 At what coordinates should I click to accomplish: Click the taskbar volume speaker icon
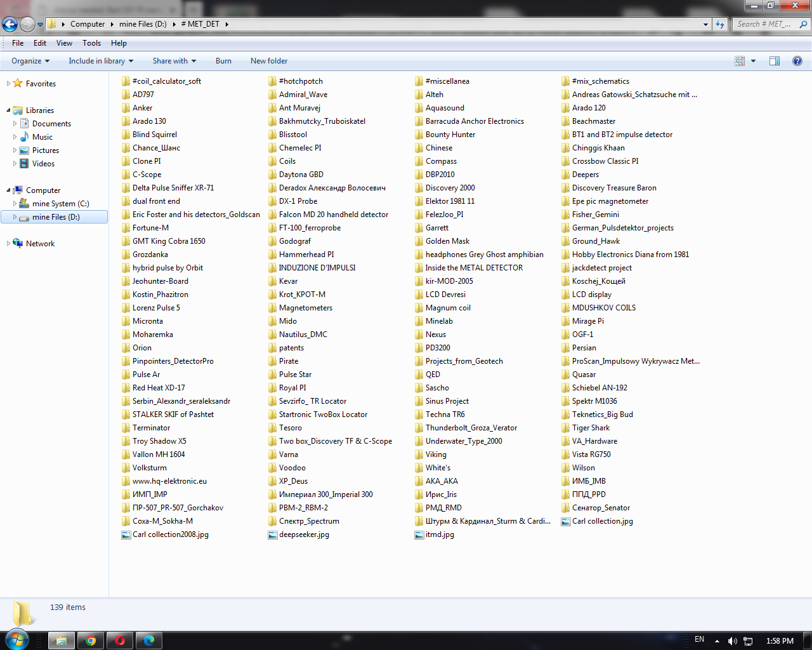tap(733, 641)
